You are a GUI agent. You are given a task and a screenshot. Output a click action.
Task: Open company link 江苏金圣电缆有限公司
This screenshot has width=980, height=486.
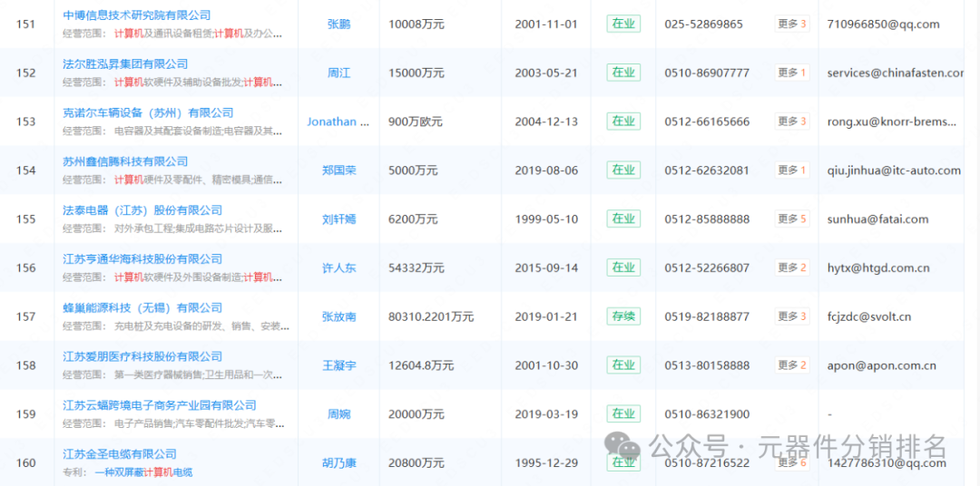[x=120, y=453]
